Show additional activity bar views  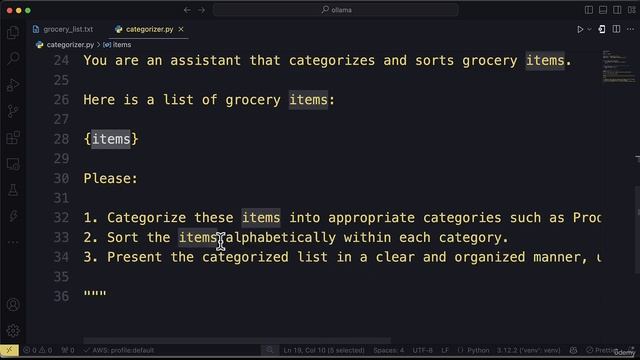[x=13, y=242]
